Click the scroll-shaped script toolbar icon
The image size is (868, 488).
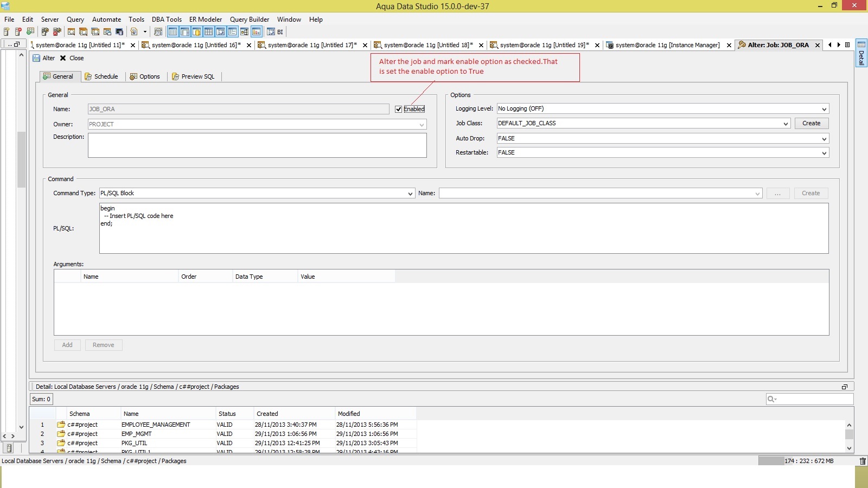click(158, 32)
